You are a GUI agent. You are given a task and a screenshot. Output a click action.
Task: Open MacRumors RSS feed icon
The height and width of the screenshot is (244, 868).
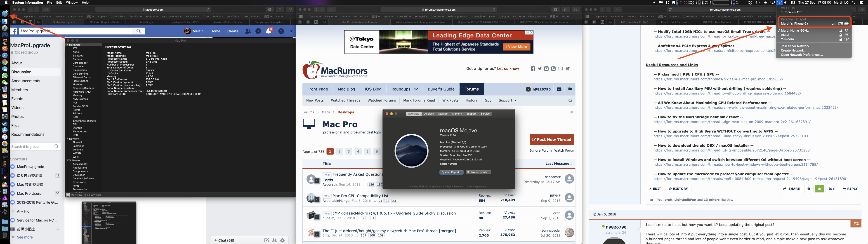coord(553,69)
